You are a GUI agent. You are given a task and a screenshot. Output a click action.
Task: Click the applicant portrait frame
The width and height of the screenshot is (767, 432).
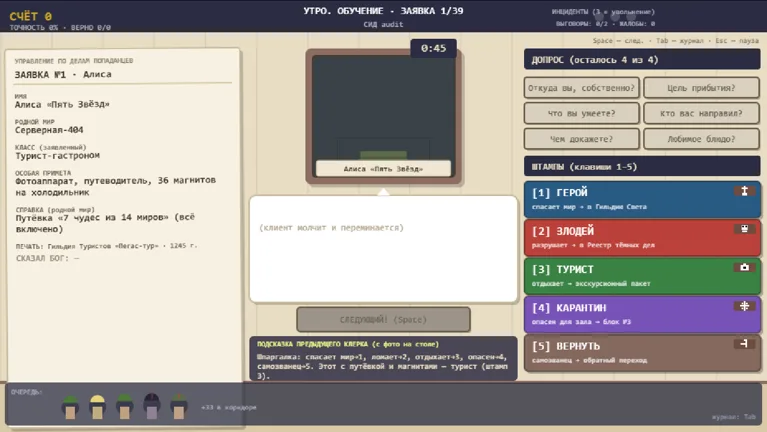[x=384, y=116]
